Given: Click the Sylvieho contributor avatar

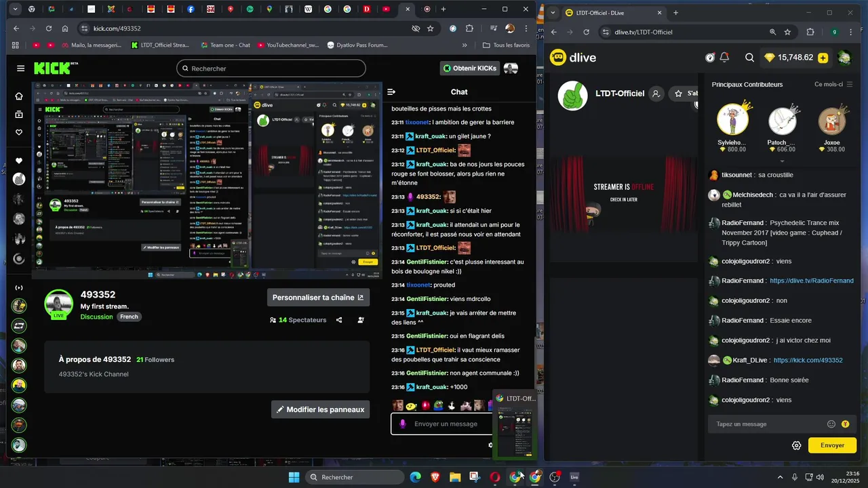Looking at the screenshot, I should click(x=732, y=121).
